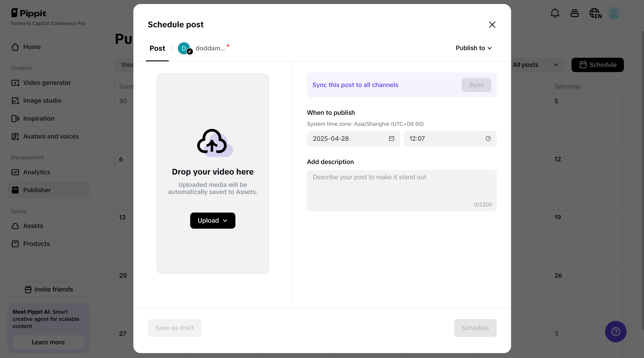This screenshot has width=644, height=358.
Task: Click the post description text field
Action: [x=401, y=190]
